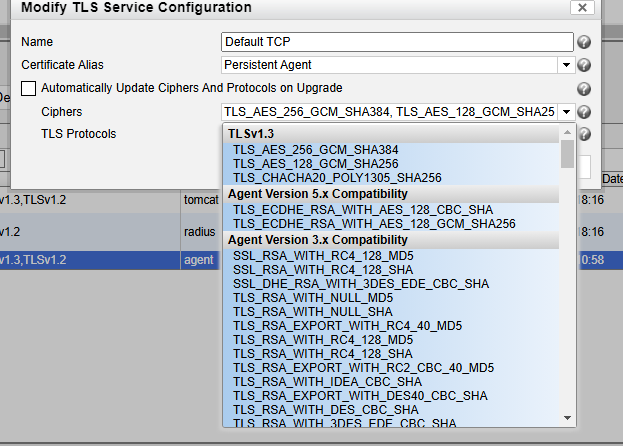623x446 pixels.
Task: Click the Name field containing Default TCP
Action: (x=398, y=42)
